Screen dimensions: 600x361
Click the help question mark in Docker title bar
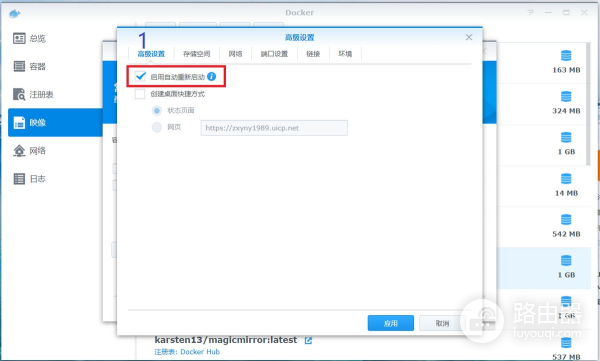coord(530,13)
